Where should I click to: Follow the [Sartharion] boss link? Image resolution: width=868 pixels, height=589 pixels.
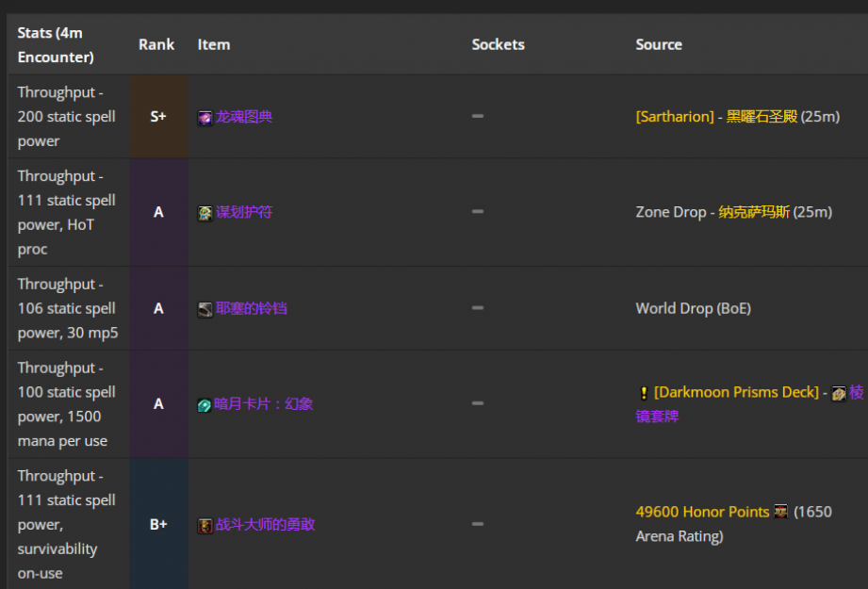pos(675,117)
